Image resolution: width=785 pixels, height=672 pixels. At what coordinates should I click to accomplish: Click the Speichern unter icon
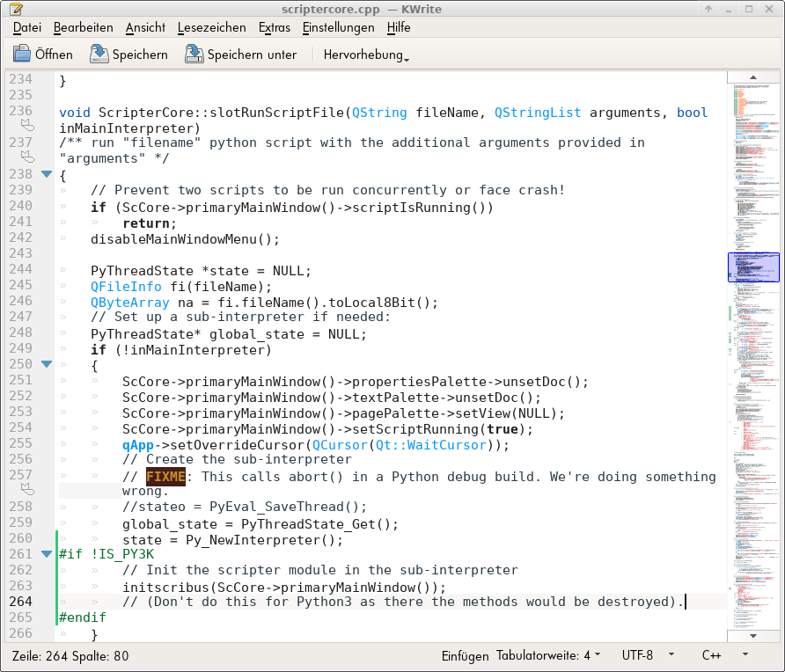[194, 55]
